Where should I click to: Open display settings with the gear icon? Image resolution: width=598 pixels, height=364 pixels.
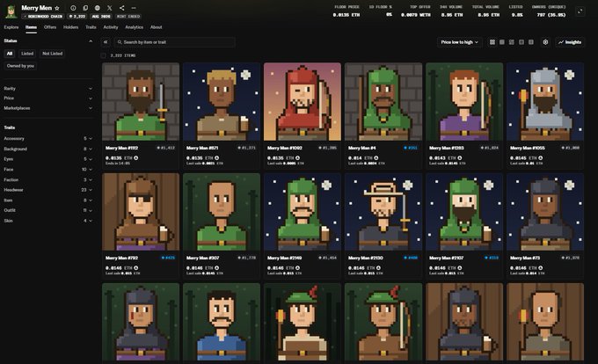tap(545, 42)
